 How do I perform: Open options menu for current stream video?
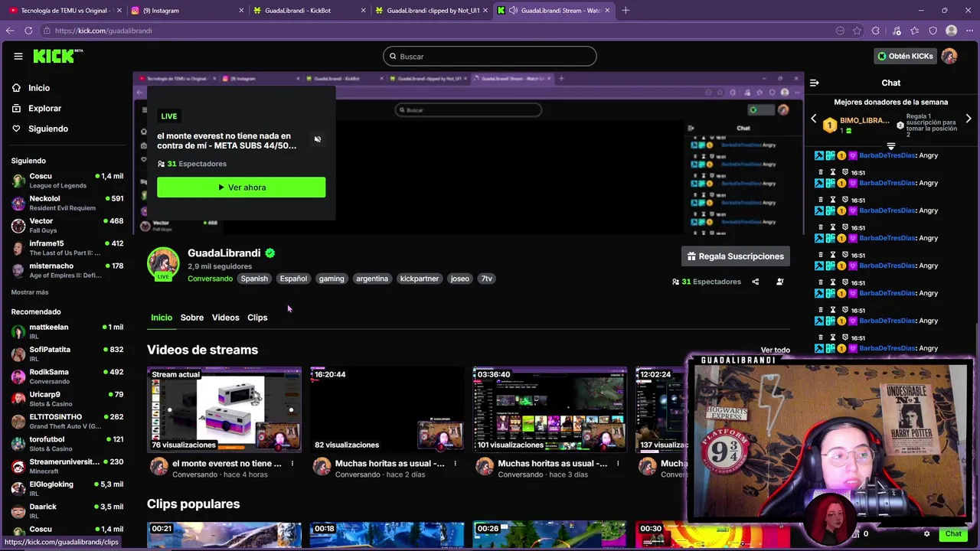click(292, 464)
